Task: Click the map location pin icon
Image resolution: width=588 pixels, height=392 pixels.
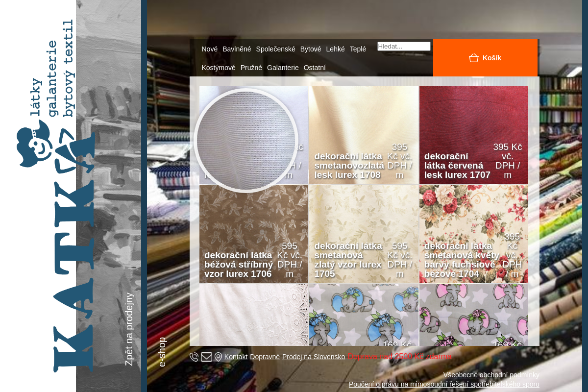Action: [218, 357]
